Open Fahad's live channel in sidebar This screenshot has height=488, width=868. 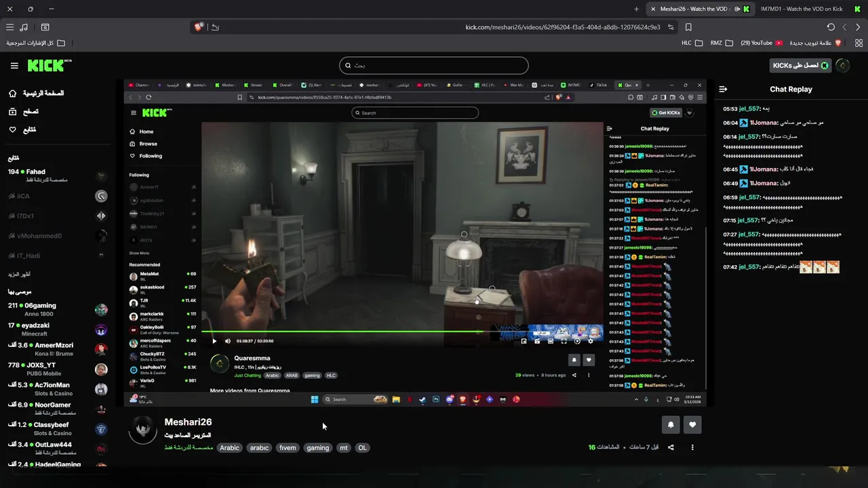pos(58,176)
